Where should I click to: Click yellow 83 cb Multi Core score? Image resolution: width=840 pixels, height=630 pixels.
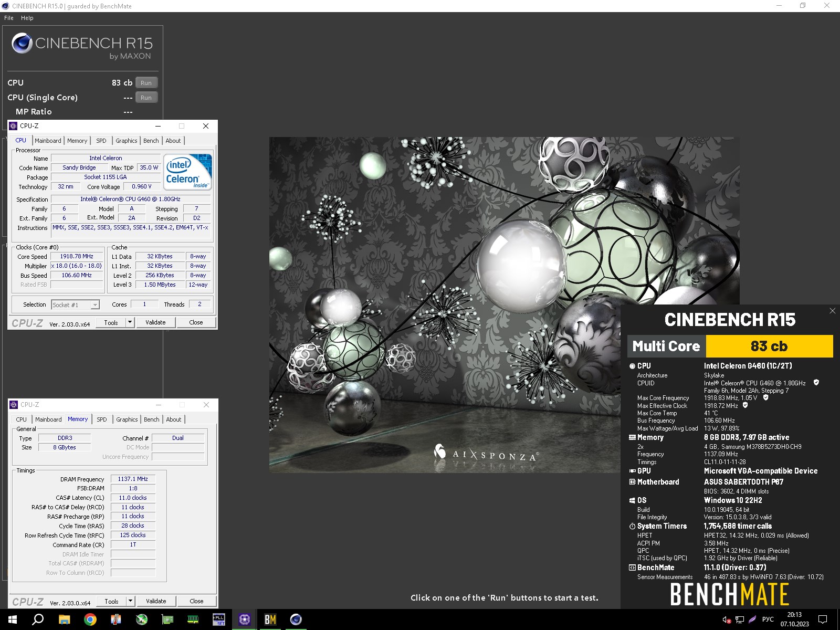tap(769, 346)
